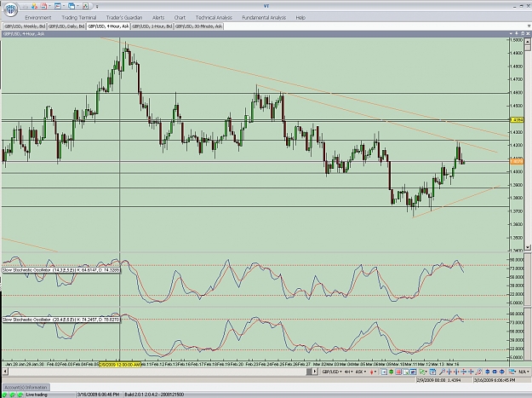Close the GBP/USD 4-Hour chart window
This screenshot has width=532, height=398.
pyautogui.click(x=529, y=33)
